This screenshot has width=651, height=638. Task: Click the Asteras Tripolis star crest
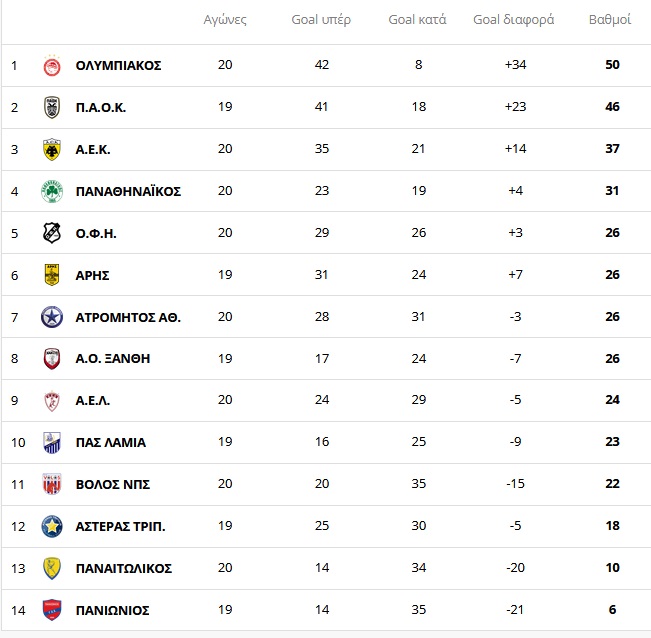click(x=52, y=526)
